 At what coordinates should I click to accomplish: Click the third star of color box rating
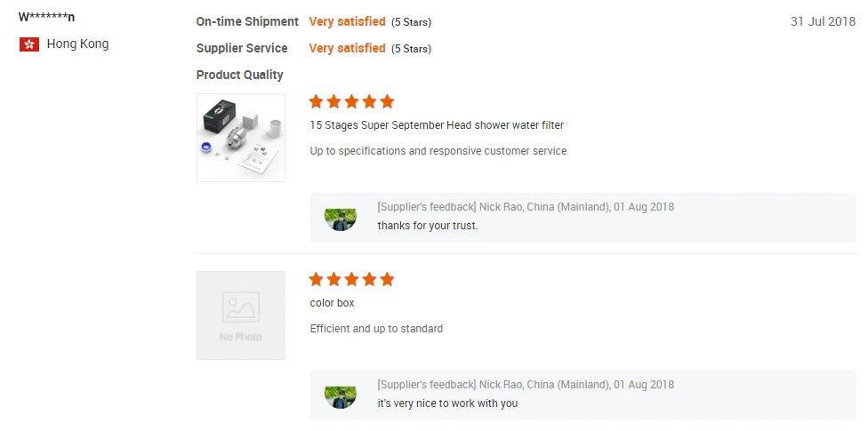pos(351,280)
